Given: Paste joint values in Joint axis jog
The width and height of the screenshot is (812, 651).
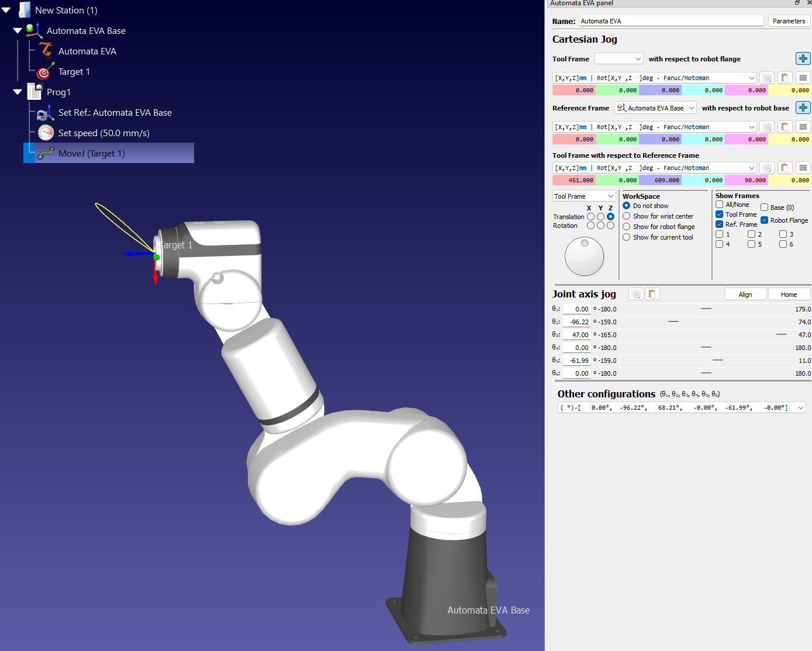Looking at the screenshot, I should pos(652,294).
